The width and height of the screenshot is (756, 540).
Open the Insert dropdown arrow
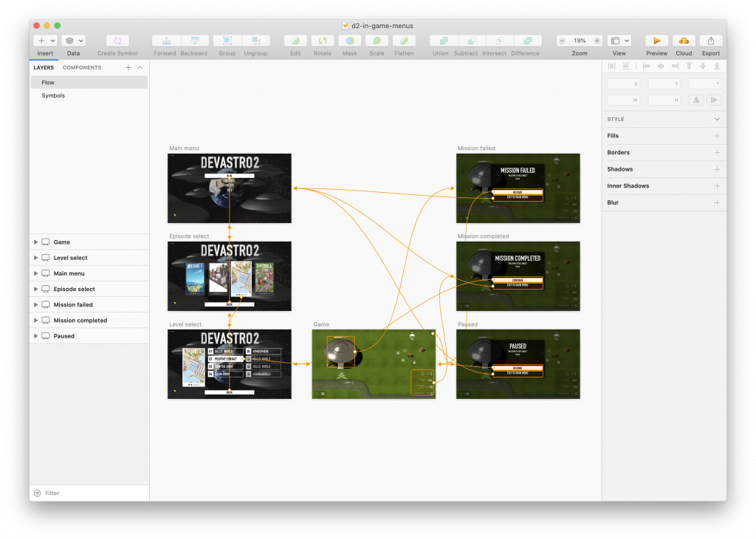pyautogui.click(x=52, y=41)
